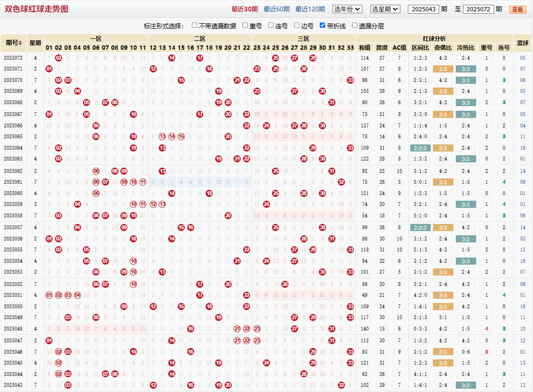533x392 pixels.
Task: Switch to 最近60期 view
Action: (277, 9)
